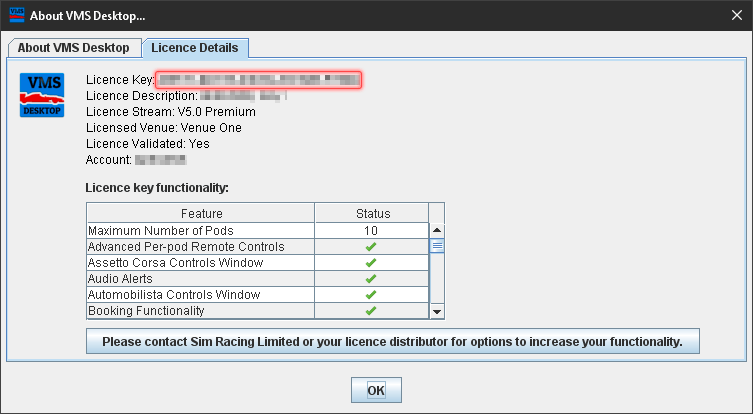Viewport: 753px width, 414px height.
Task: Select the Advanced Per-pod Remote Controls row
Action: (258, 247)
